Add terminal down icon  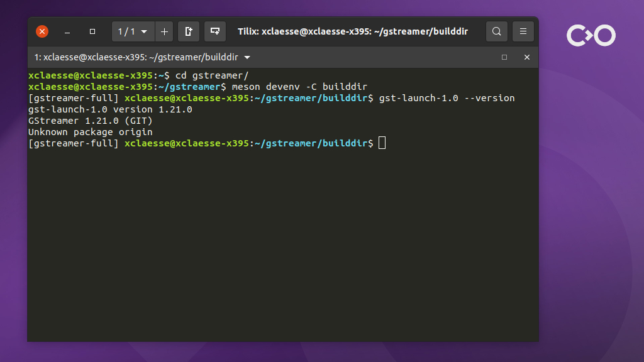215,31
